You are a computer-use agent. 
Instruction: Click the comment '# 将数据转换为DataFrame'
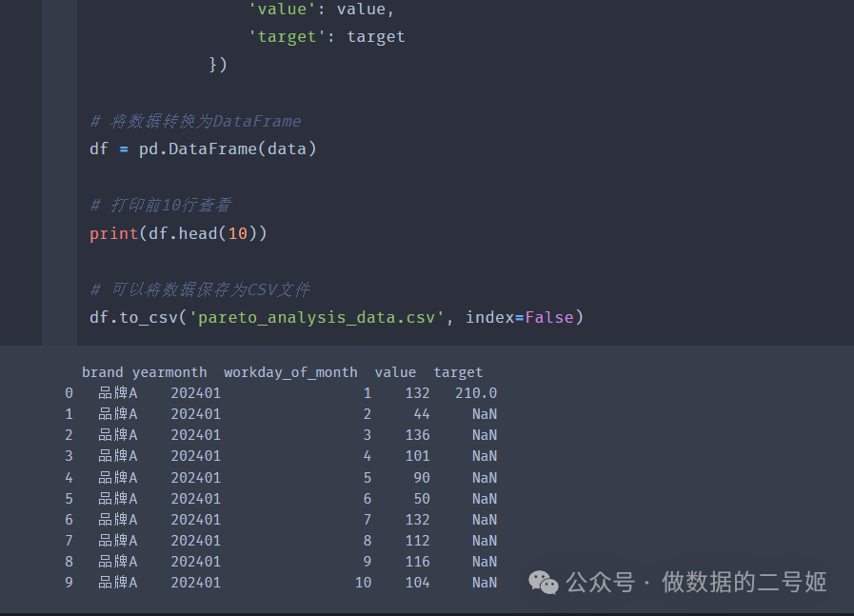(195, 121)
